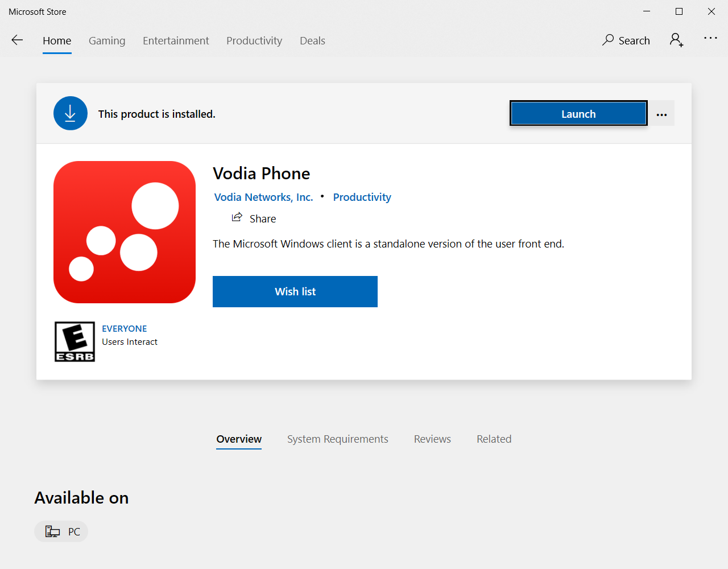Click the 'Users Interact' label

tap(130, 342)
